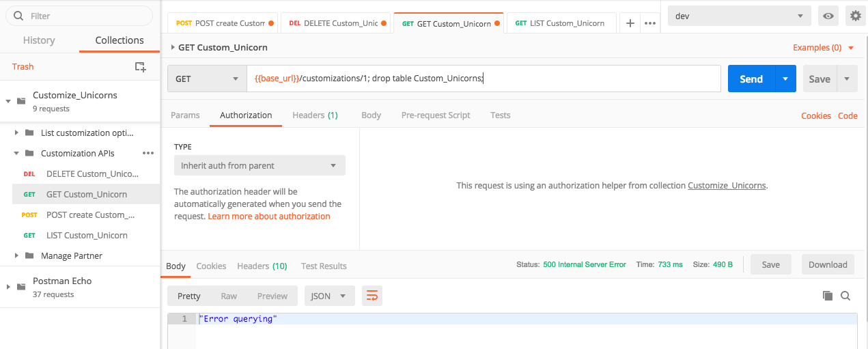Save the response with the Save button
The height and width of the screenshot is (349, 868).
(x=770, y=264)
